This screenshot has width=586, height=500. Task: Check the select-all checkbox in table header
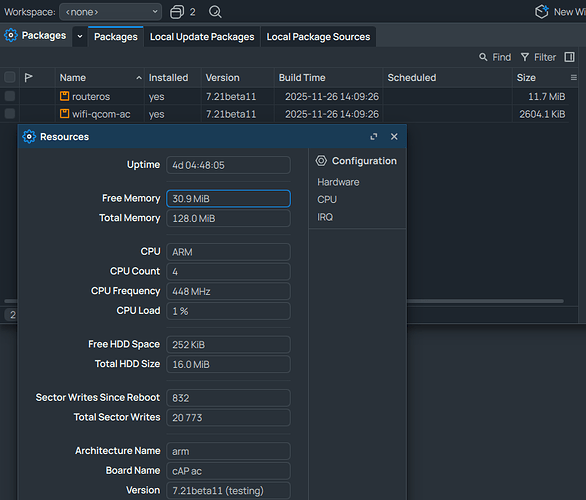[10, 77]
